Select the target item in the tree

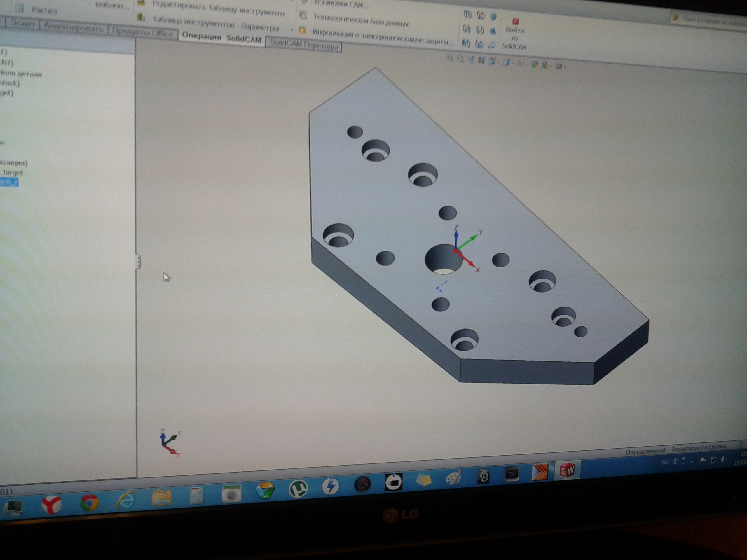[12, 172]
